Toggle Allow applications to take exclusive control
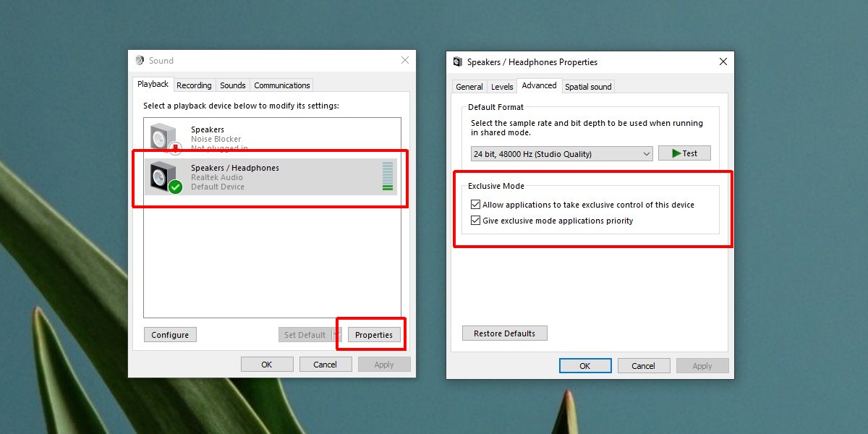The height and width of the screenshot is (434, 868). pyautogui.click(x=475, y=205)
